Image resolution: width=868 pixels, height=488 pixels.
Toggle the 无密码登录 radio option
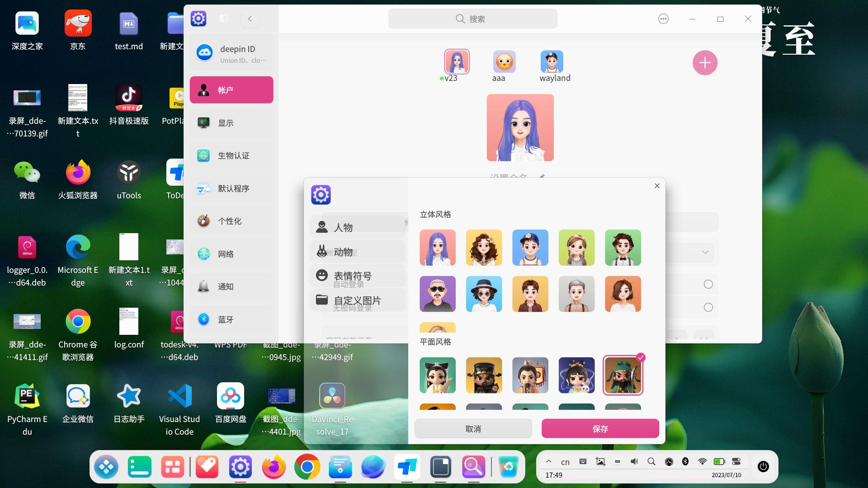pos(708,307)
